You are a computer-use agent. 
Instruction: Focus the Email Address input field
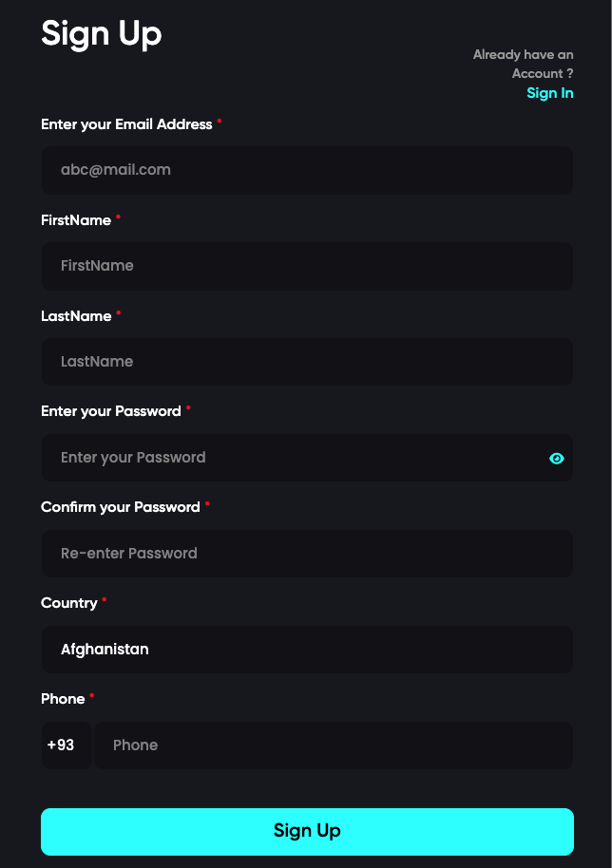point(307,170)
